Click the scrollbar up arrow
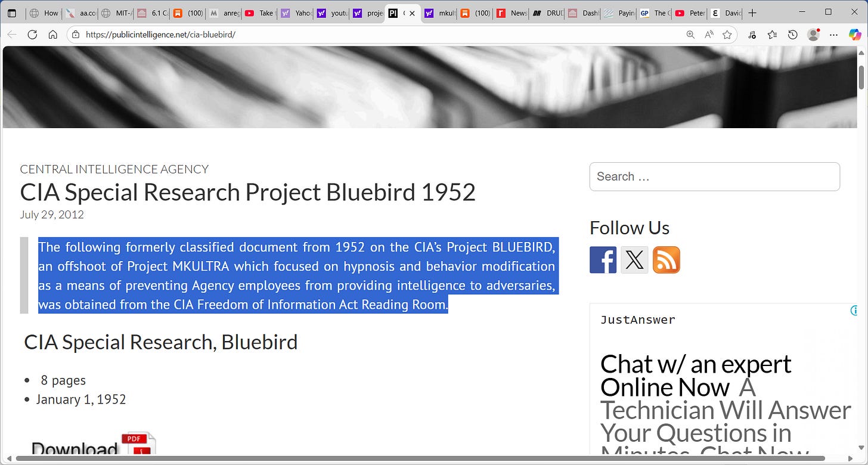Image resolution: width=868 pixels, height=465 pixels. coord(861,52)
